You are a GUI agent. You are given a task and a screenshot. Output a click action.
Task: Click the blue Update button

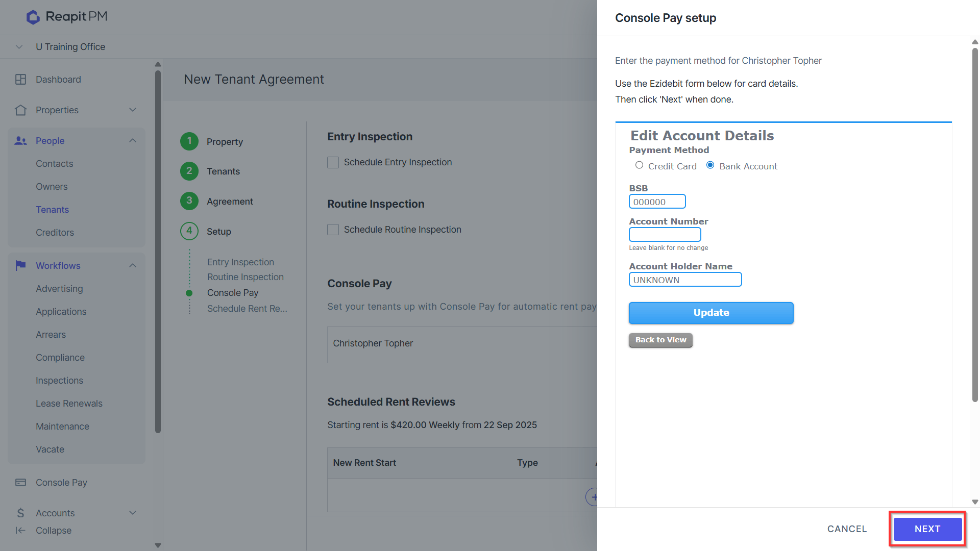(x=711, y=313)
